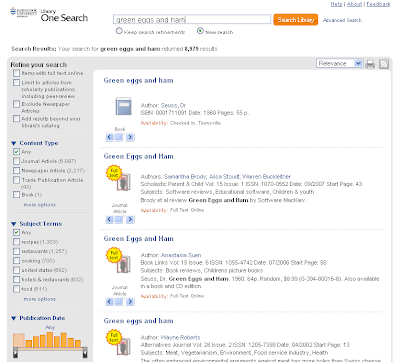Screen dimensions: 400x362
Task: Click left handle of publication date slider
Action: [x=15, y=353]
